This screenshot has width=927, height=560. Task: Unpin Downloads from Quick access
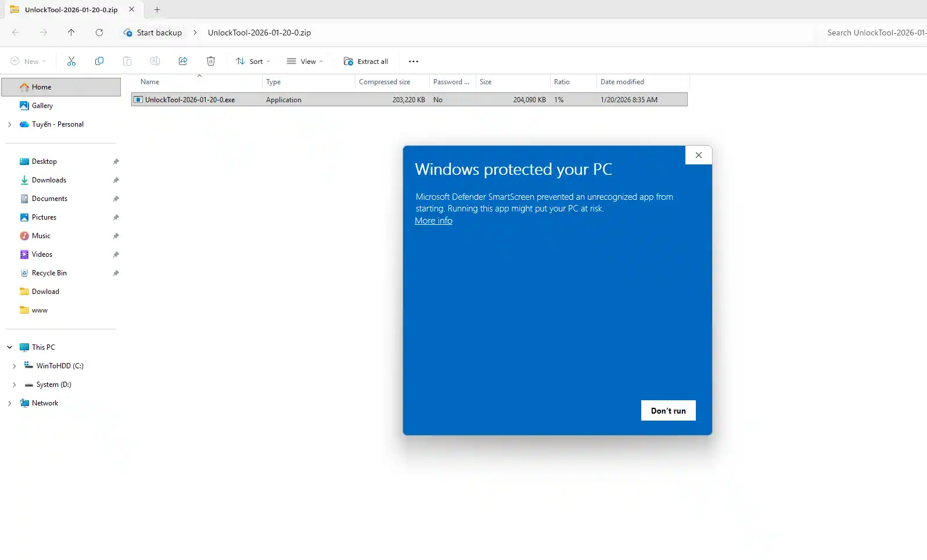(116, 180)
